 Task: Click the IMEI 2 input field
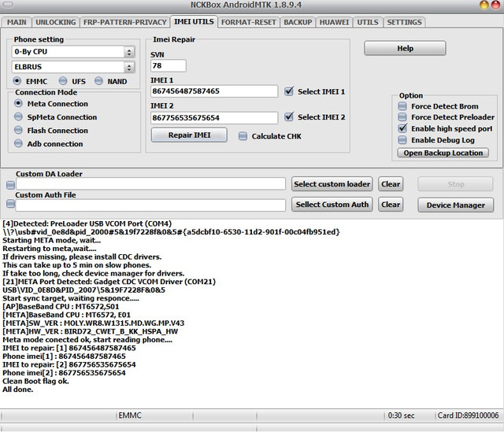click(x=214, y=117)
